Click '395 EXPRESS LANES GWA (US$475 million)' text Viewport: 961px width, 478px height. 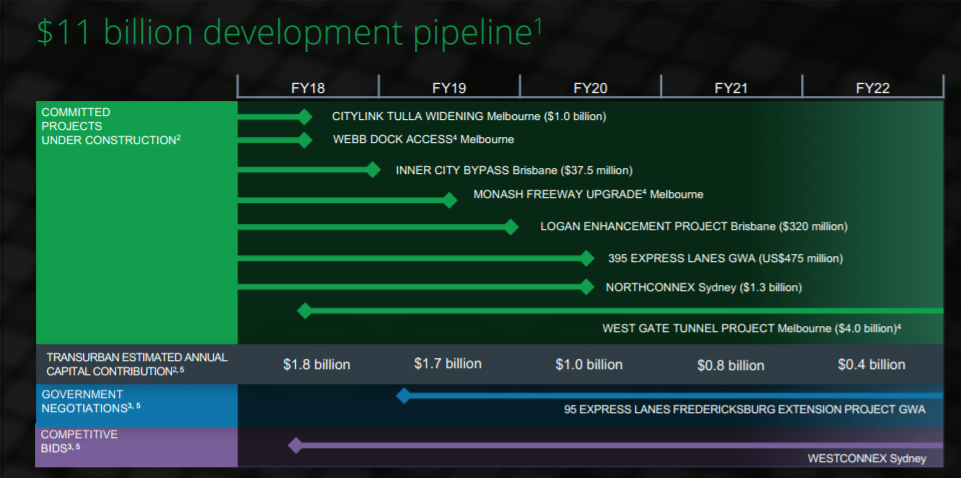726,258
